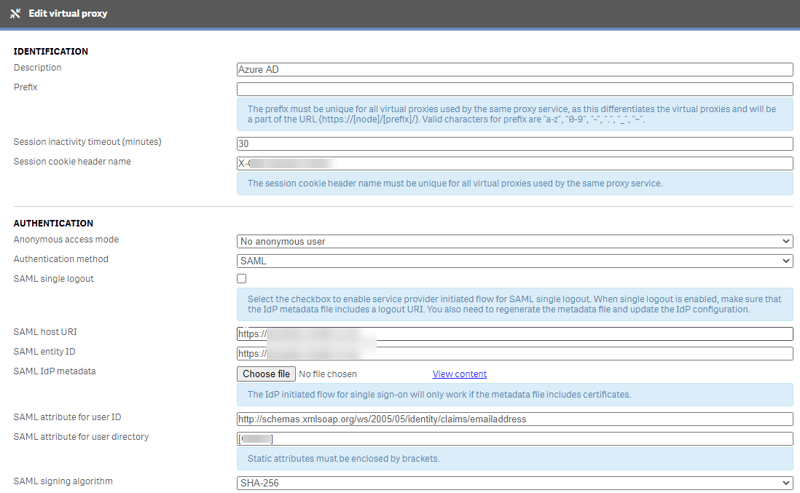Click the Static attributes must be enclosed hint
800x493 pixels.
(x=515, y=459)
